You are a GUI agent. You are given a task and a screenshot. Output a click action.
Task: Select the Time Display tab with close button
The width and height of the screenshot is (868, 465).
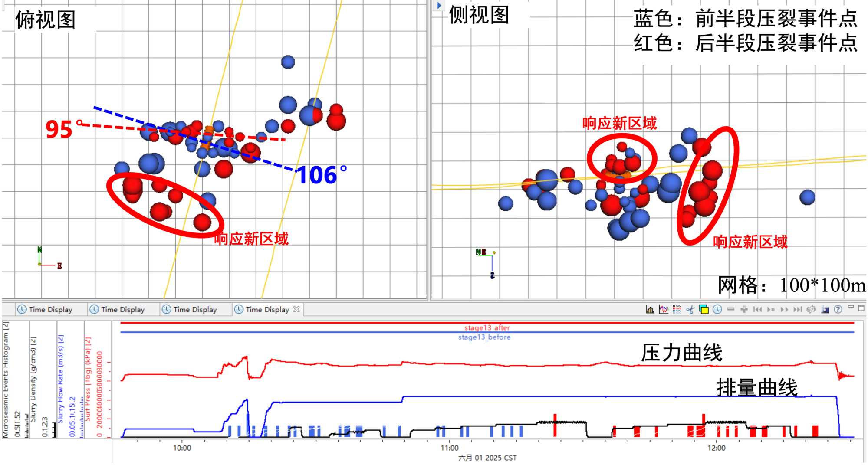[267, 309]
